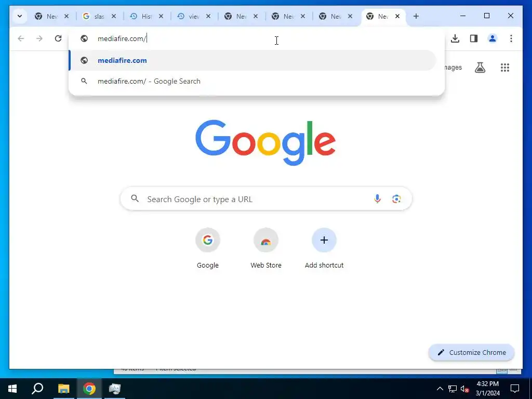Open Chrome three-dot menu
532x399 pixels.
[511, 38]
